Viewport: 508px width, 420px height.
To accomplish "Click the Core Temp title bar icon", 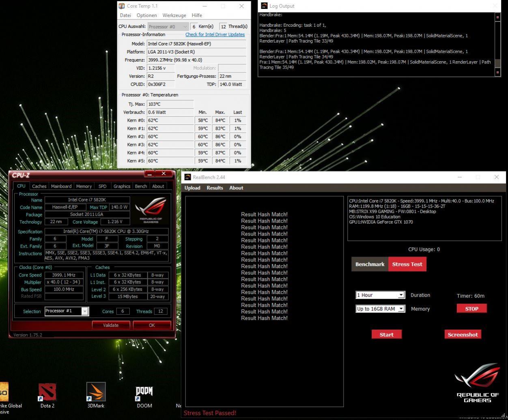I will pyautogui.click(x=121, y=6).
